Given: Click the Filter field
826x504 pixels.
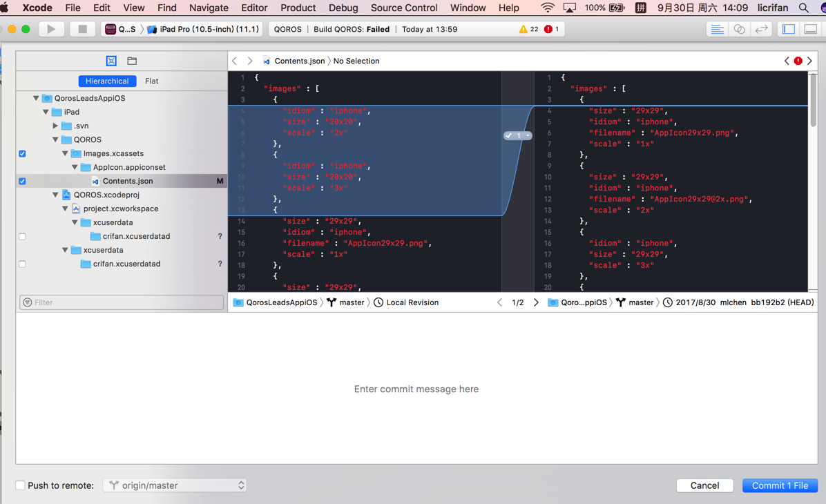Looking at the screenshot, I should 122,302.
